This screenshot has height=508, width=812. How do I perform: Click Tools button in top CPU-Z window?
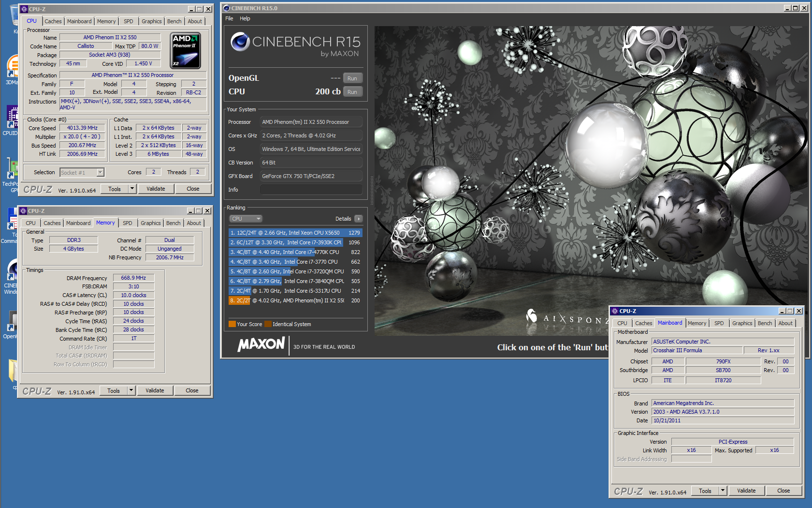click(x=115, y=189)
